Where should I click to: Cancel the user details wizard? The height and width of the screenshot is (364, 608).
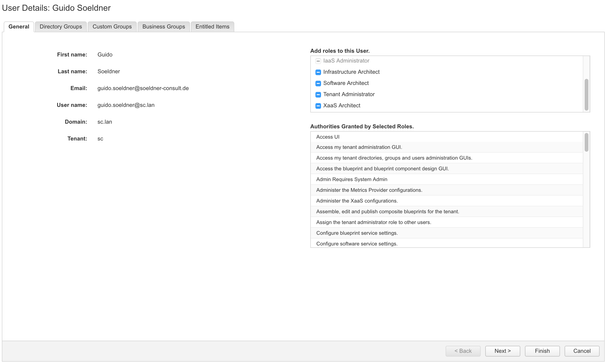pyautogui.click(x=582, y=351)
